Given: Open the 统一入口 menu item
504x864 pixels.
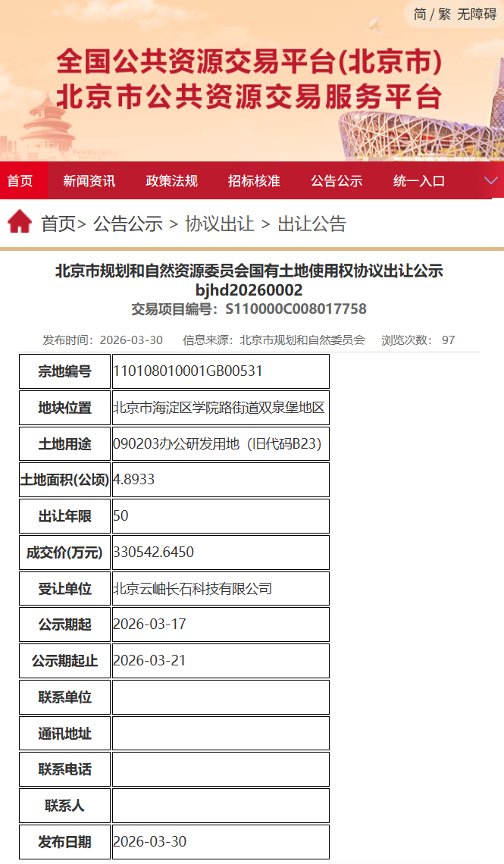Looking at the screenshot, I should point(419,180).
